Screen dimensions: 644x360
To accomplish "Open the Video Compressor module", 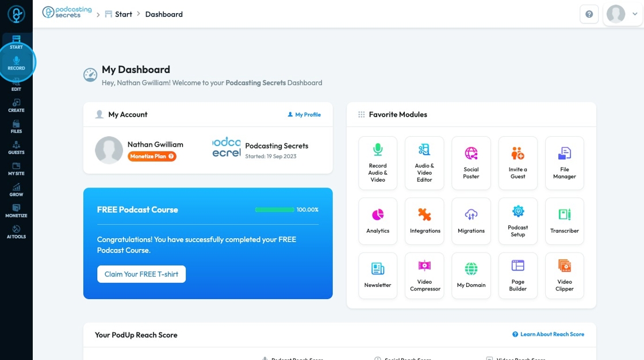I will coord(424,275).
